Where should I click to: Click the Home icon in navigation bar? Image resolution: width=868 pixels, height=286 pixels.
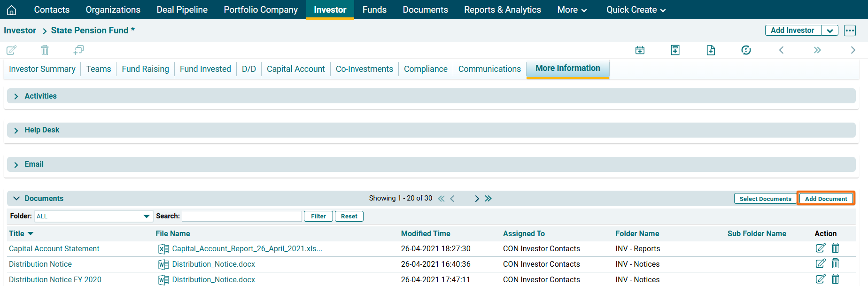[x=12, y=10]
